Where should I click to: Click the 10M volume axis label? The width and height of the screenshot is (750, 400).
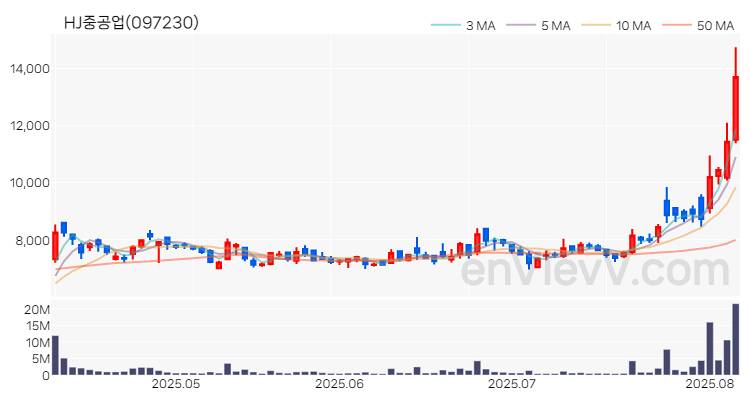click(37, 343)
